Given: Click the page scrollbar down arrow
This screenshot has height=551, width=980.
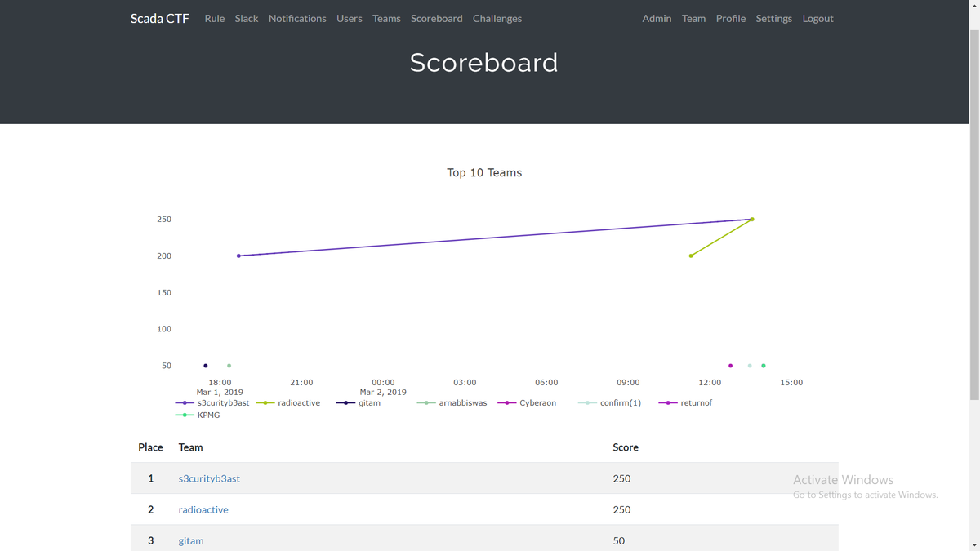Looking at the screenshot, I should click(x=974, y=544).
